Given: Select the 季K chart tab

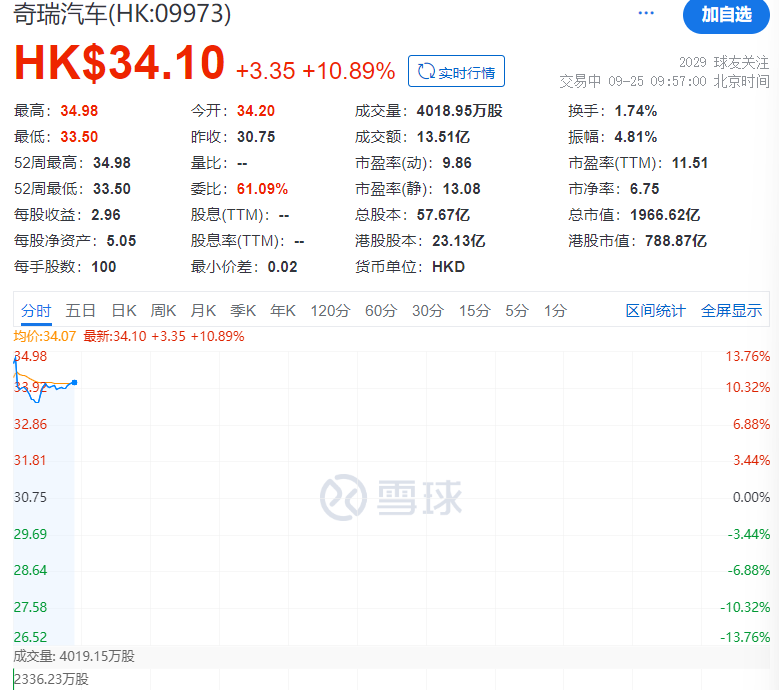Looking at the screenshot, I should [243, 311].
